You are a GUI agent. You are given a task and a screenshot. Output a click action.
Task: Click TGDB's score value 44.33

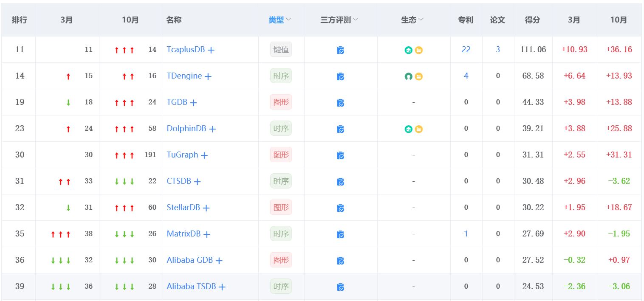533,102
